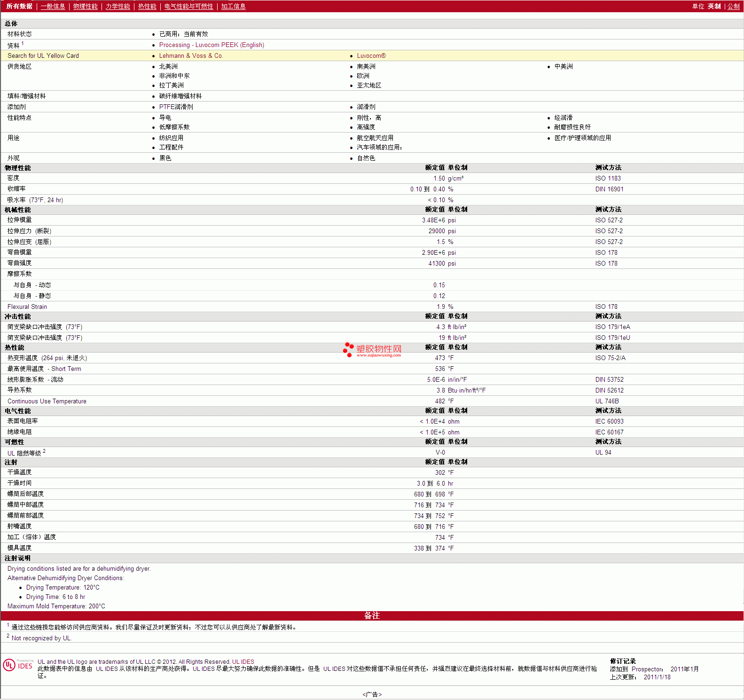Open the 所有数据 tab
The width and height of the screenshot is (744, 700).
tap(19, 6)
